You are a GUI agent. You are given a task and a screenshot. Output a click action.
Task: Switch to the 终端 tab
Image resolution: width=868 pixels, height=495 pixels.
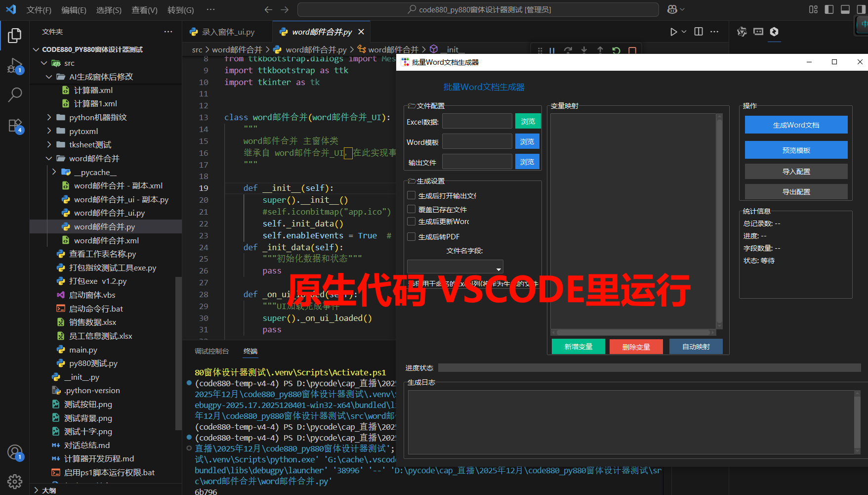[x=250, y=351]
